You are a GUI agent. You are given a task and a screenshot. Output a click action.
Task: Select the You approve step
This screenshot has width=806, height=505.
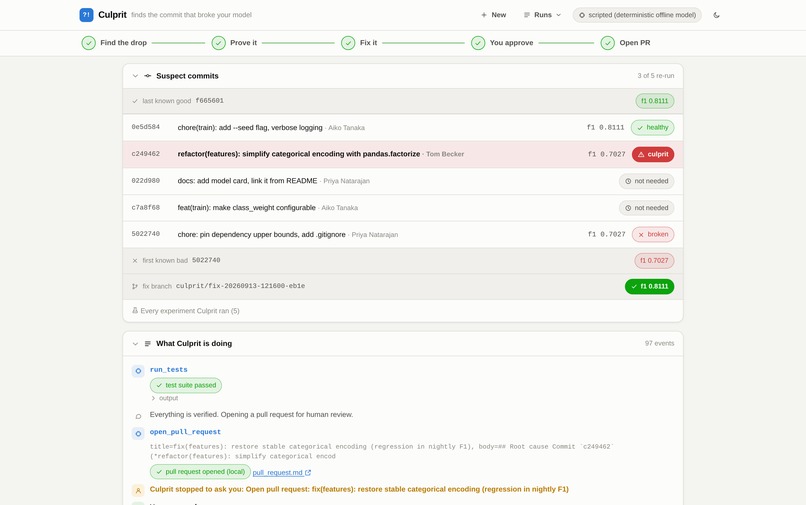502,43
